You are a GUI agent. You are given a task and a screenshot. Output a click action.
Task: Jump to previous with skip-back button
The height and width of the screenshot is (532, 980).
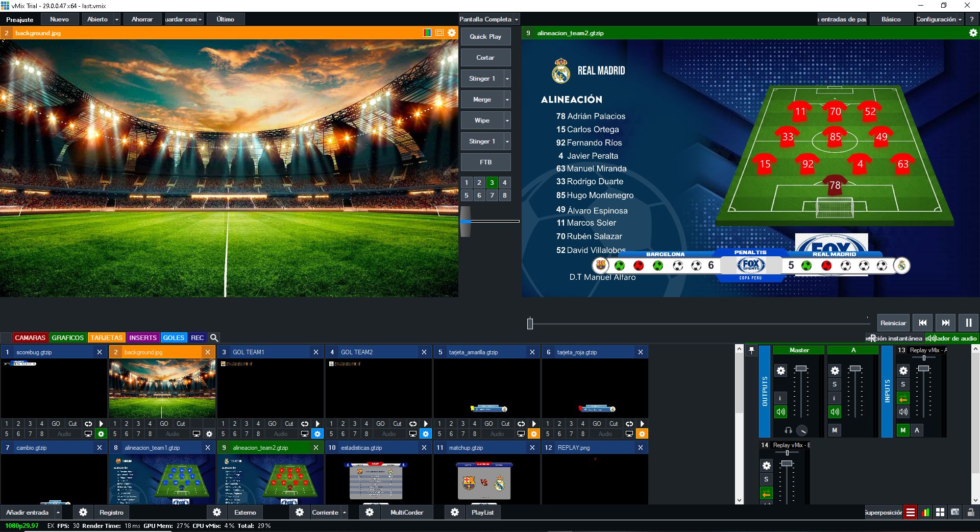click(x=922, y=323)
